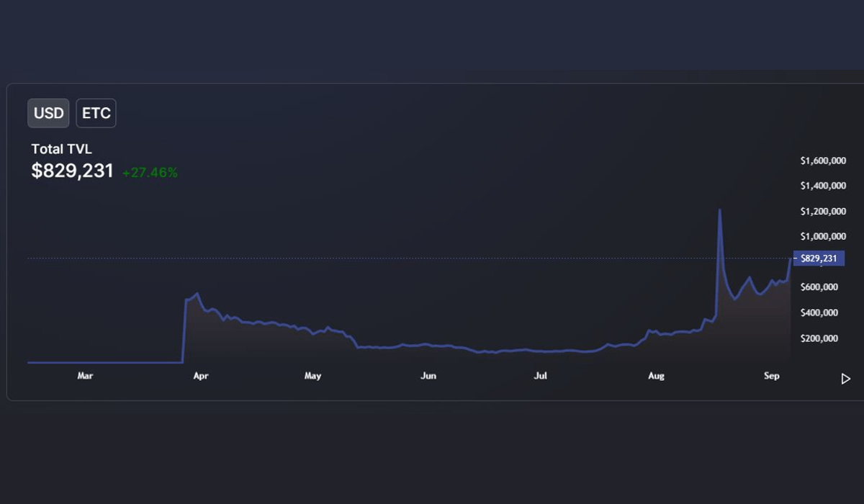Click the play arrow icon beside the chart
Image resolution: width=864 pixels, height=504 pixels.
coord(846,379)
